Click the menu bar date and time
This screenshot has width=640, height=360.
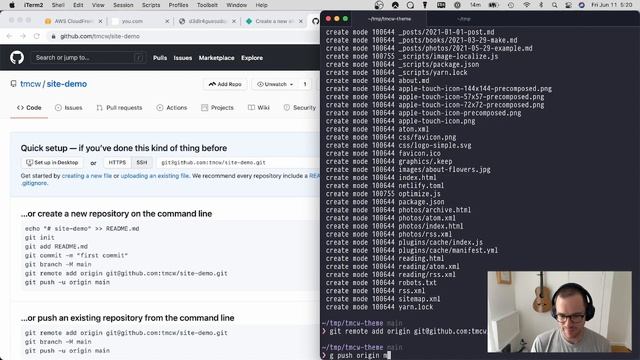click(x=611, y=5)
